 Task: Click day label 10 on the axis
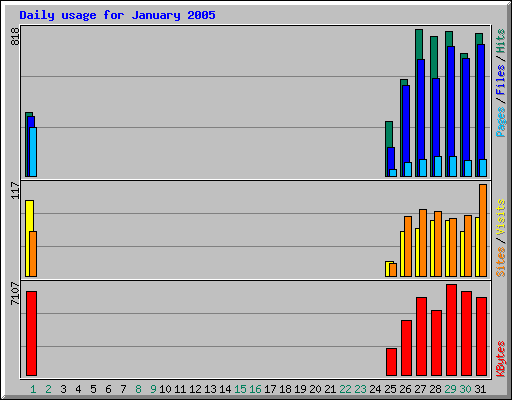[x=165, y=389]
